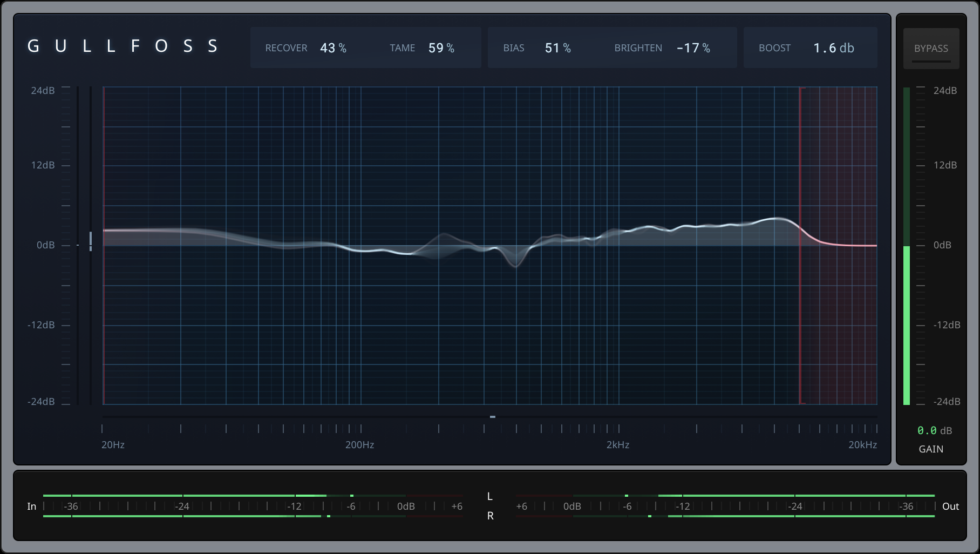Click the BOOST 1.6 db value
The width and height of the screenshot is (980, 554).
coord(834,48)
